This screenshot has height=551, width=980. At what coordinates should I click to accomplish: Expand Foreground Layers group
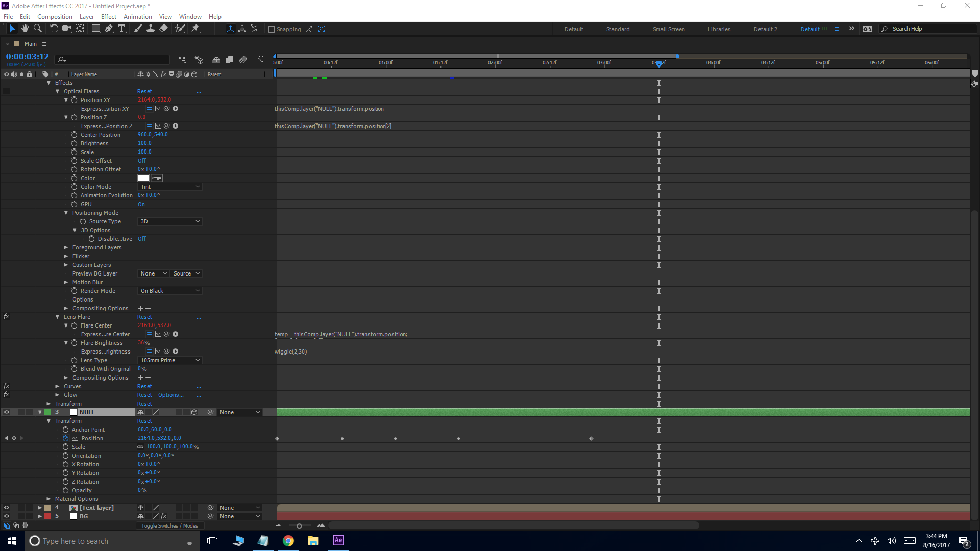tap(66, 247)
